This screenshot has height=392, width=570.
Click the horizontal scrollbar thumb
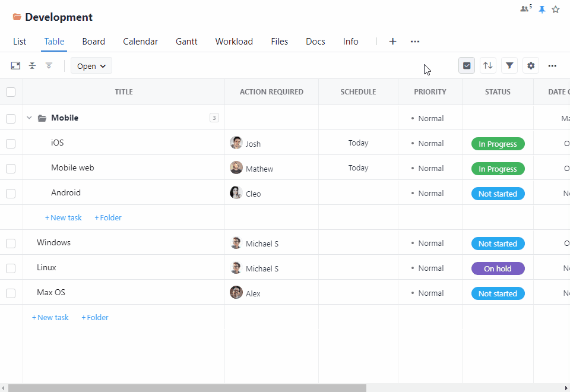coord(187,388)
